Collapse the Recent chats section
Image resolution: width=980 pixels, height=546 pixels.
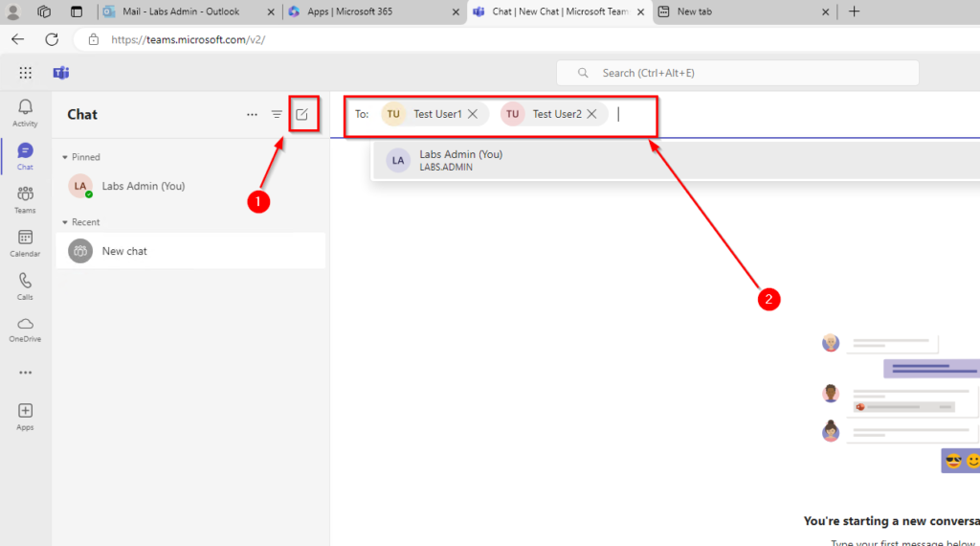[65, 222]
